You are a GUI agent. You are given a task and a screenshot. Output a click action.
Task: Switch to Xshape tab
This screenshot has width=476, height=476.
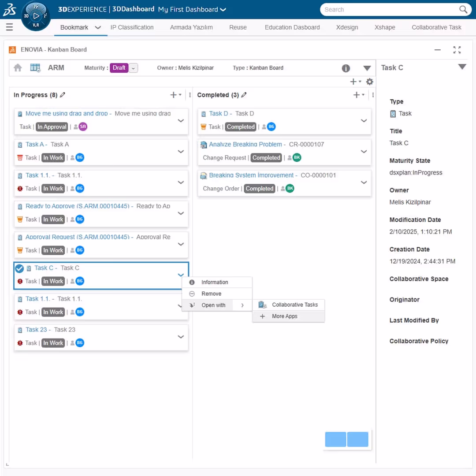tap(385, 27)
